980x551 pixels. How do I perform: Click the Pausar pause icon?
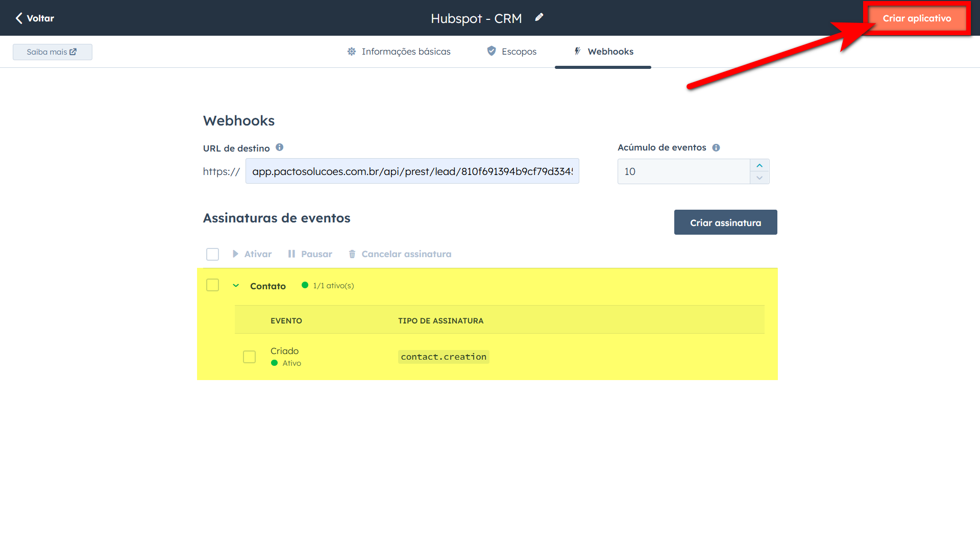coord(291,254)
